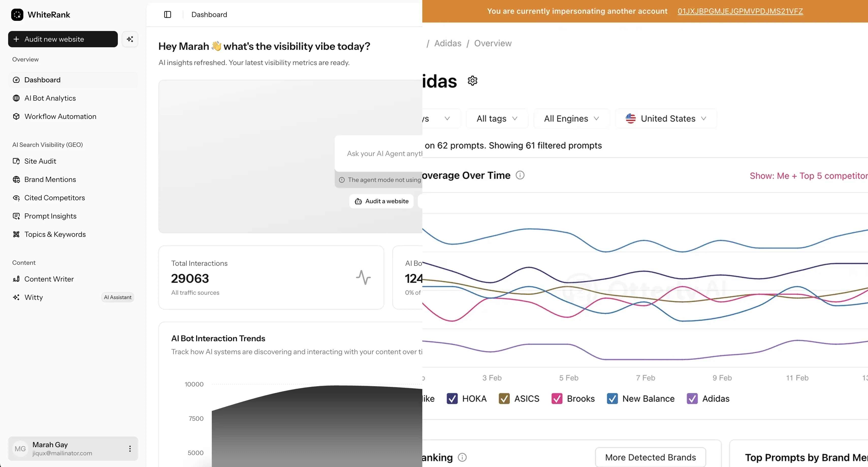Open Prompt Insights menu item

(73, 216)
